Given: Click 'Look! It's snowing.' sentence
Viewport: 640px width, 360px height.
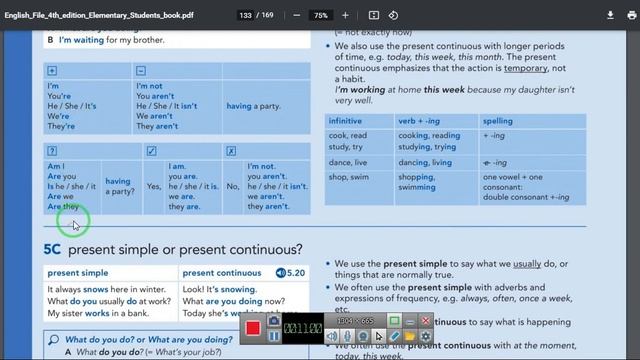Looking at the screenshot, I should [220, 289].
